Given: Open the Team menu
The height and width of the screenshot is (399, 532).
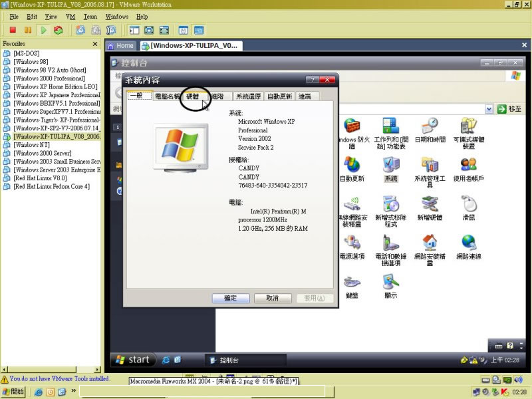Looking at the screenshot, I should coord(90,17).
